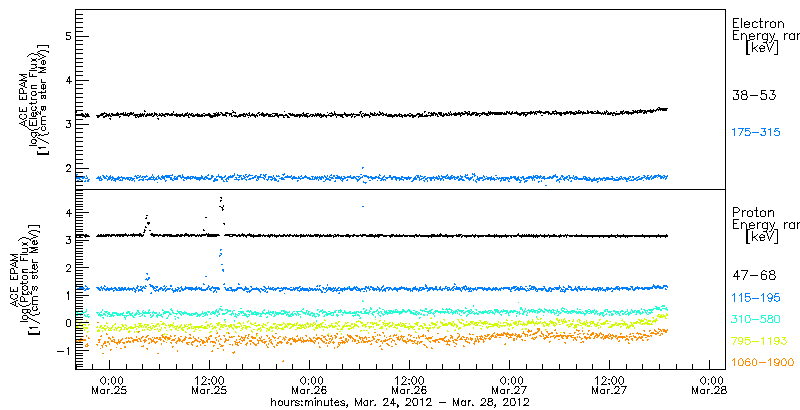Click the orange 1060-1900 proton legend label
Viewport: 800px width, 410px height.
[763, 363]
